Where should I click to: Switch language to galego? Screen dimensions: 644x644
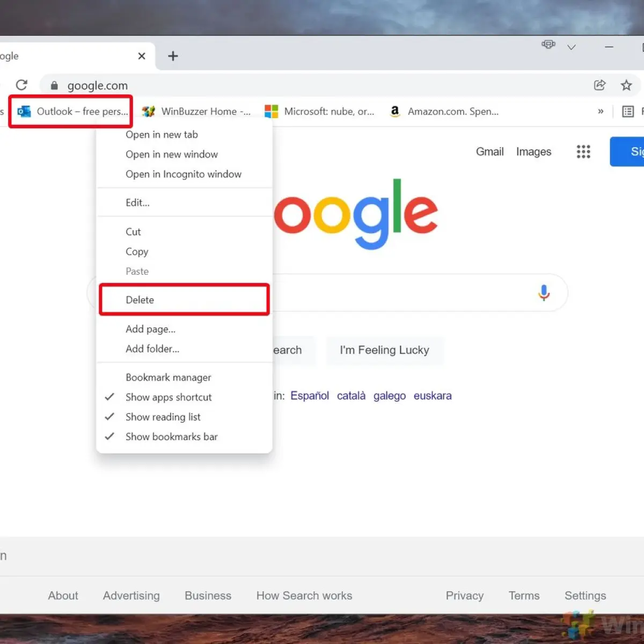point(390,396)
